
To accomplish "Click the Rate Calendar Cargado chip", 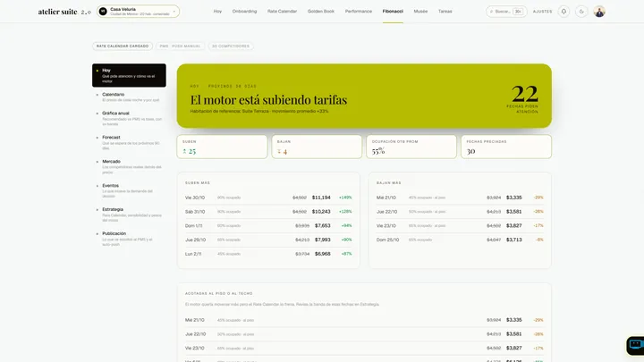I will (x=123, y=46).
